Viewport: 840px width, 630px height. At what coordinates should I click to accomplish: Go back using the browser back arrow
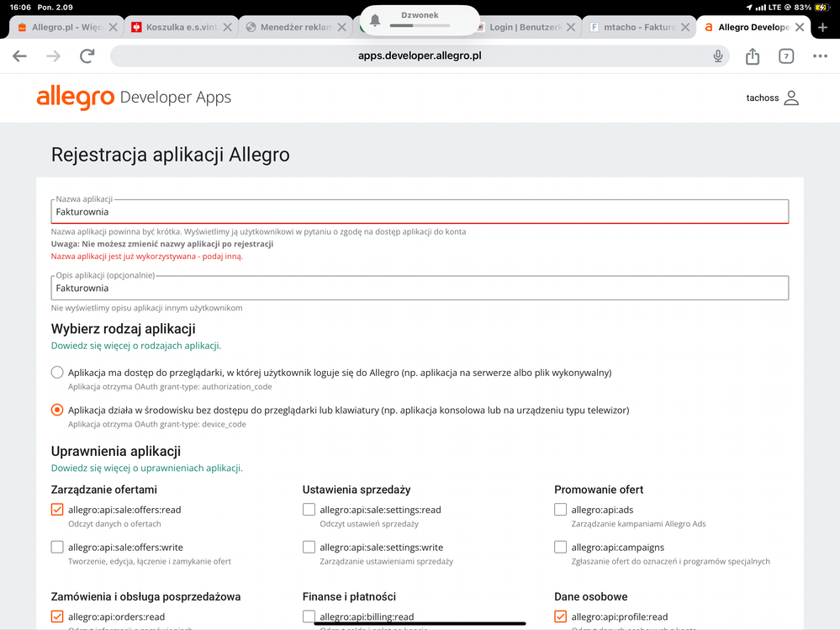point(20,56)
